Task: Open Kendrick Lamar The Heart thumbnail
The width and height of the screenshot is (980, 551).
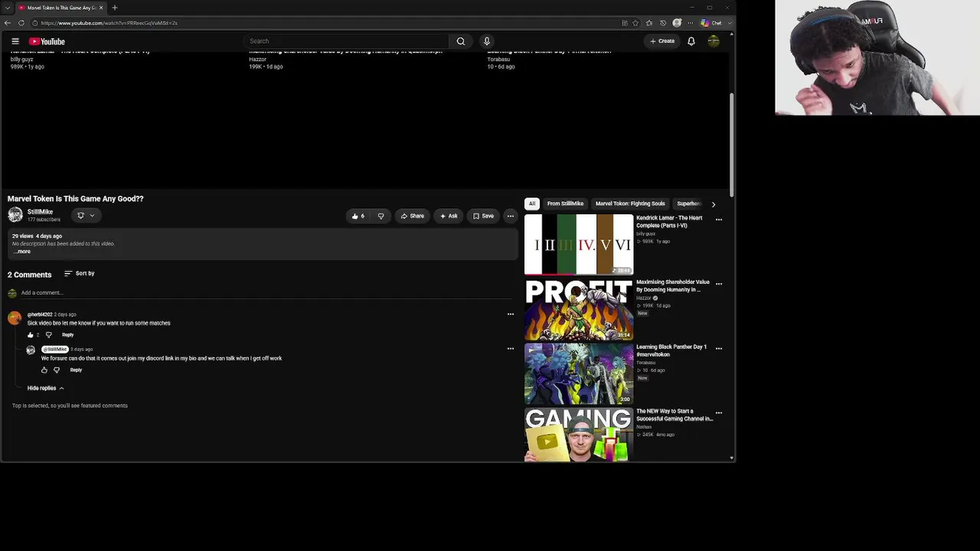Action: [x=579, y=244]
